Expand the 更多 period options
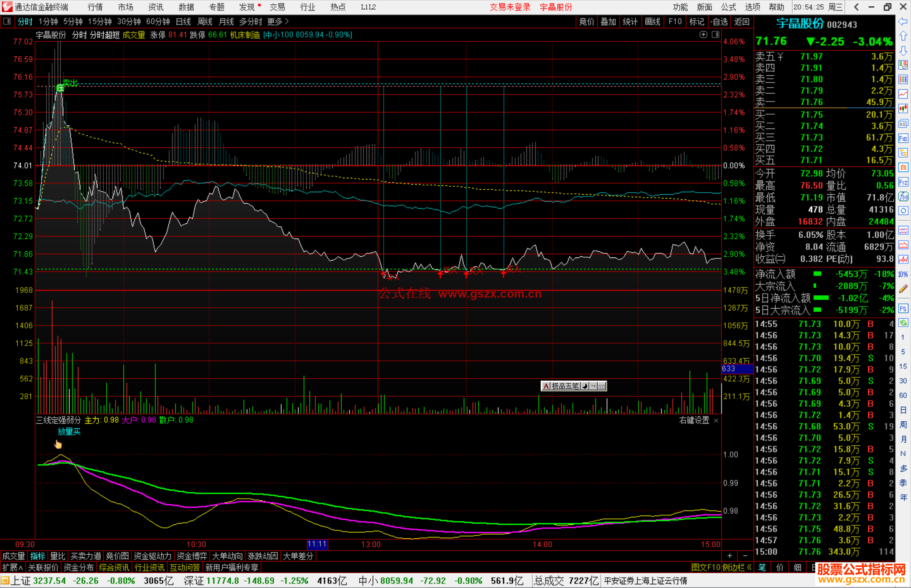 click(x=278, y=21)
